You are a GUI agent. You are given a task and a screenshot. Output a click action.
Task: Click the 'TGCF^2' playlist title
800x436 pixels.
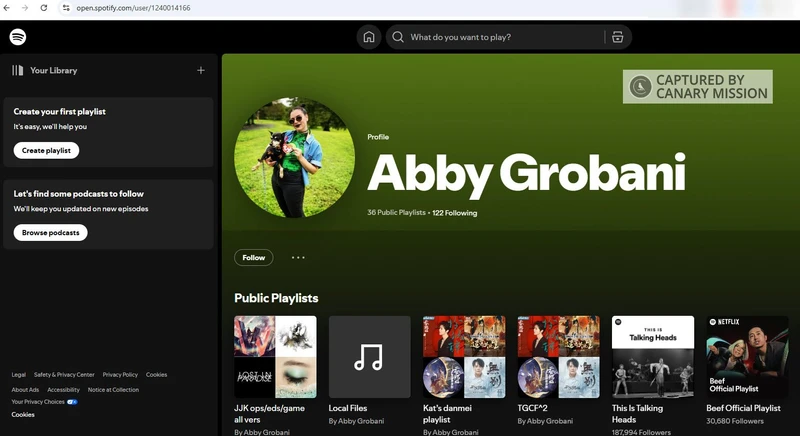point(532,408)
